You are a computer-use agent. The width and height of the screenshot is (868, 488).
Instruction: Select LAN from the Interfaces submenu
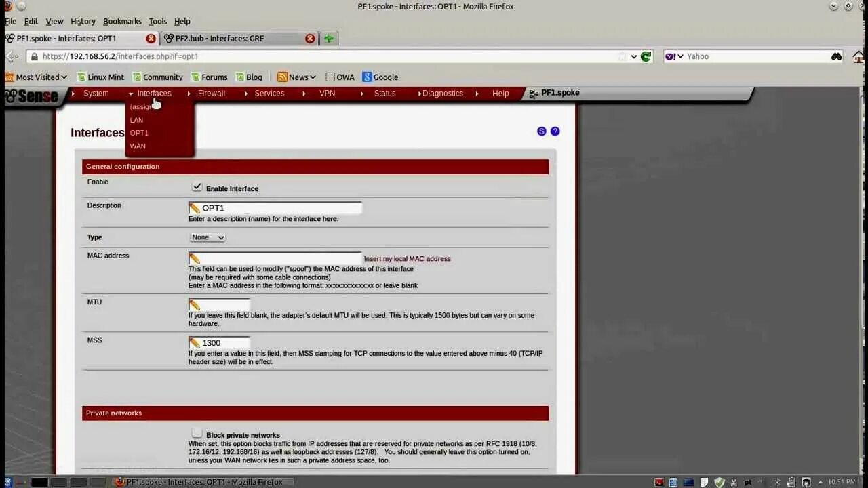pyautogui.click(x=136, y=120)
